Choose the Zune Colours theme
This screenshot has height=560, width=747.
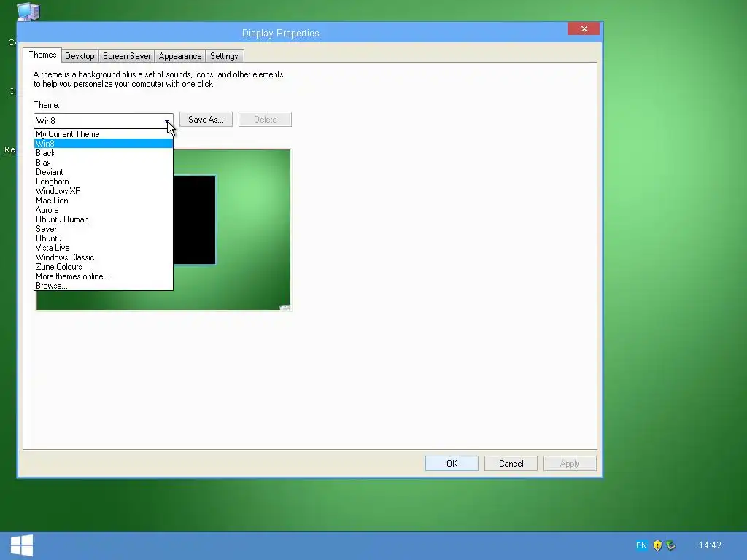click(104, 267)
